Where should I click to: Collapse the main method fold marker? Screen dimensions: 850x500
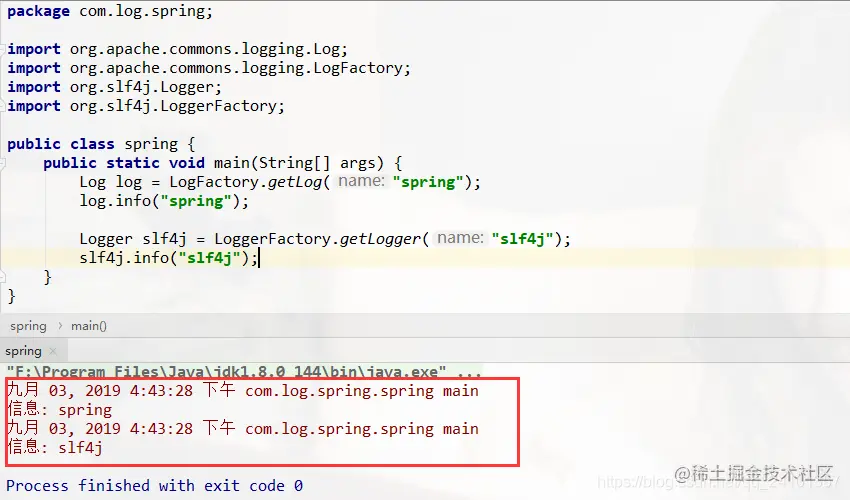(3, 163)
